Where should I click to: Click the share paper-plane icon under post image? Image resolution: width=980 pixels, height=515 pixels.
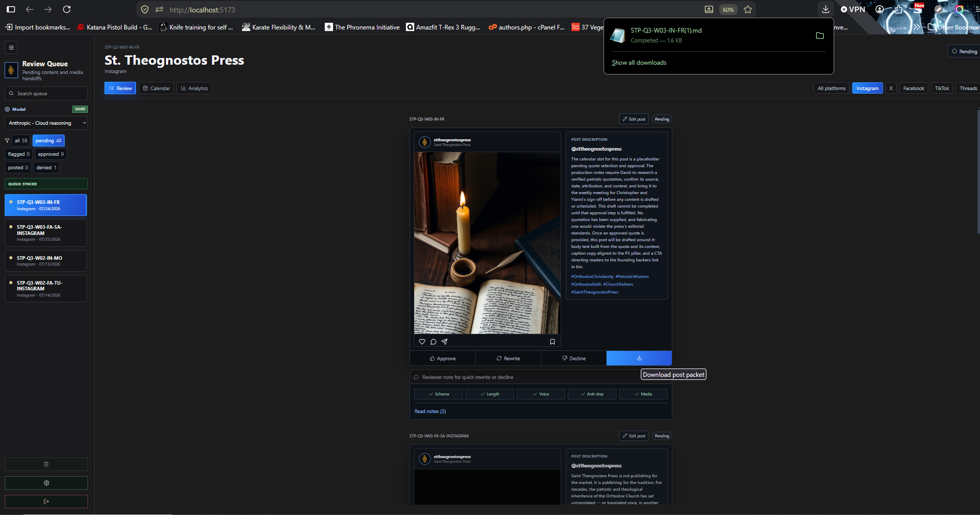444,342
